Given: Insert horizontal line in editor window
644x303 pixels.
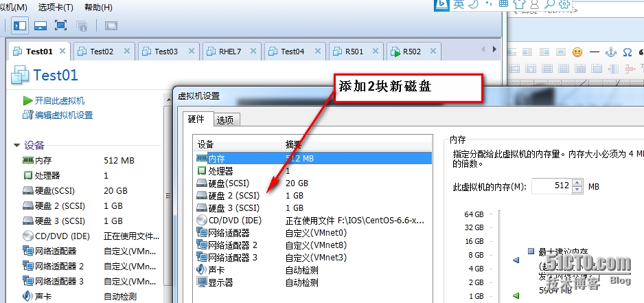Looking at the screenshot, I should 595,52.
